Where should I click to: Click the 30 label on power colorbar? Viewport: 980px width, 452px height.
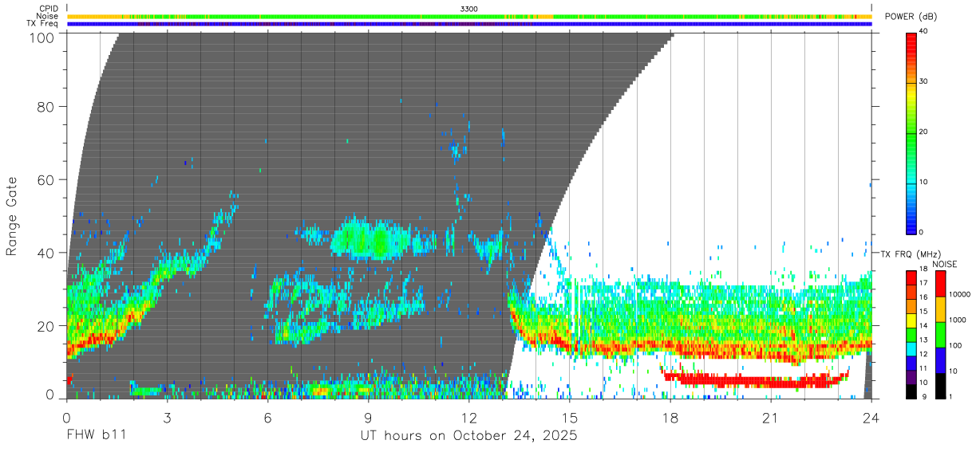[x=922, y=82]
